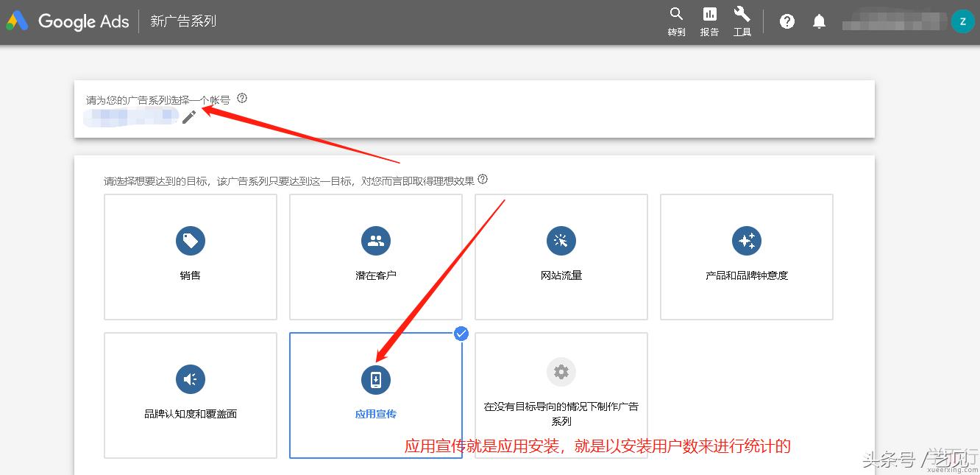Image resolution: width=980 pixels, height=475 pixels.
Task: Select the 产品和品牌钟意度 goal card
Action: click(x=747, y=257)
